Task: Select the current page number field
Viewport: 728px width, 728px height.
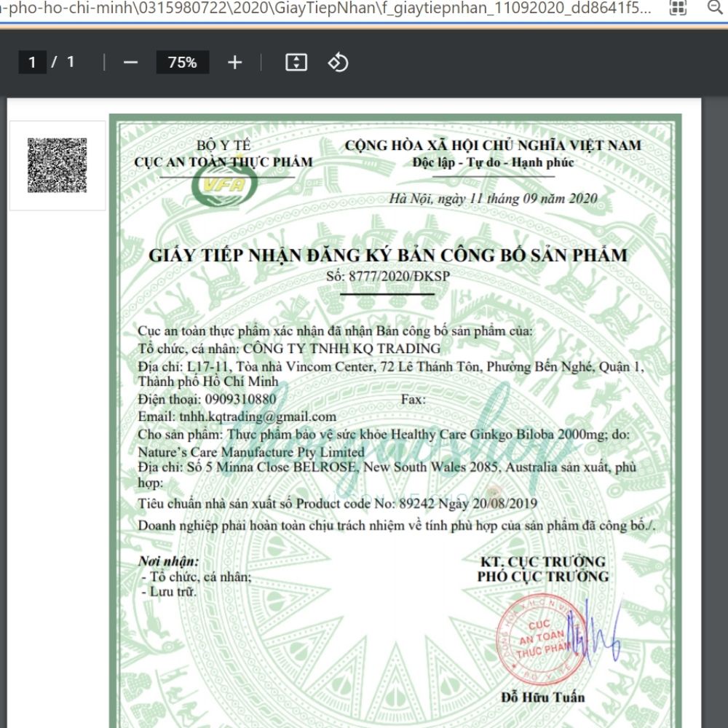Action: 32,63
